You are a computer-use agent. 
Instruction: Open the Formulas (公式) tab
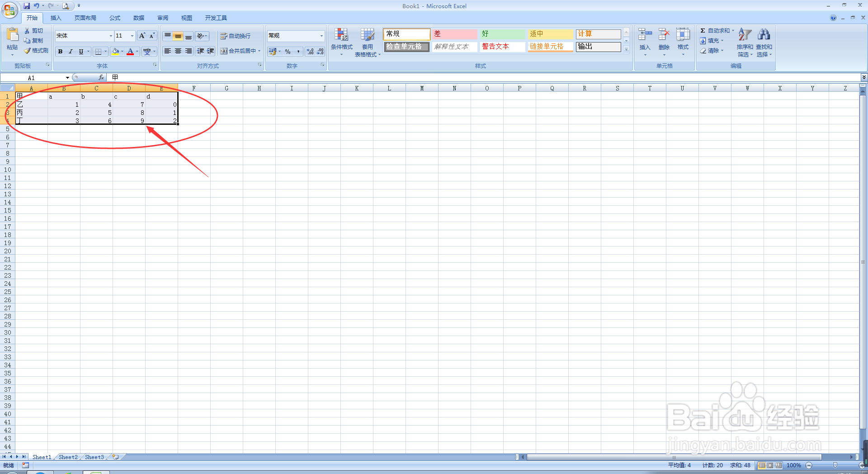[x=115, y=18]
